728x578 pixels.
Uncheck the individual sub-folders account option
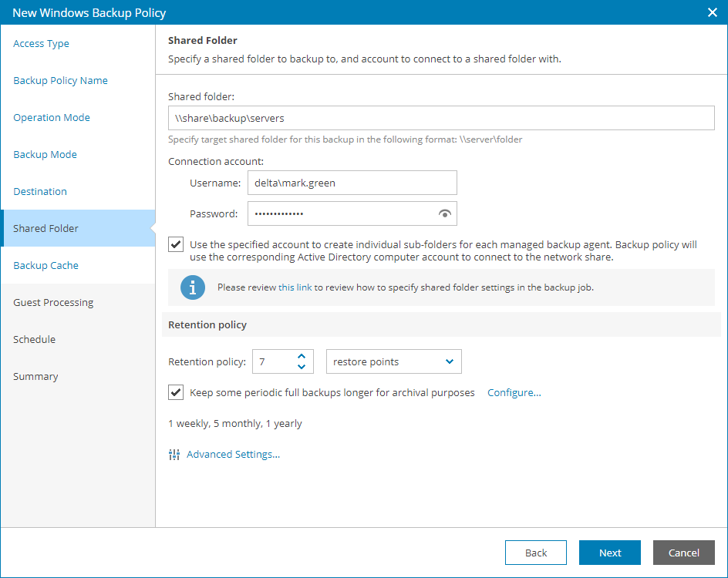coord(175,244)
